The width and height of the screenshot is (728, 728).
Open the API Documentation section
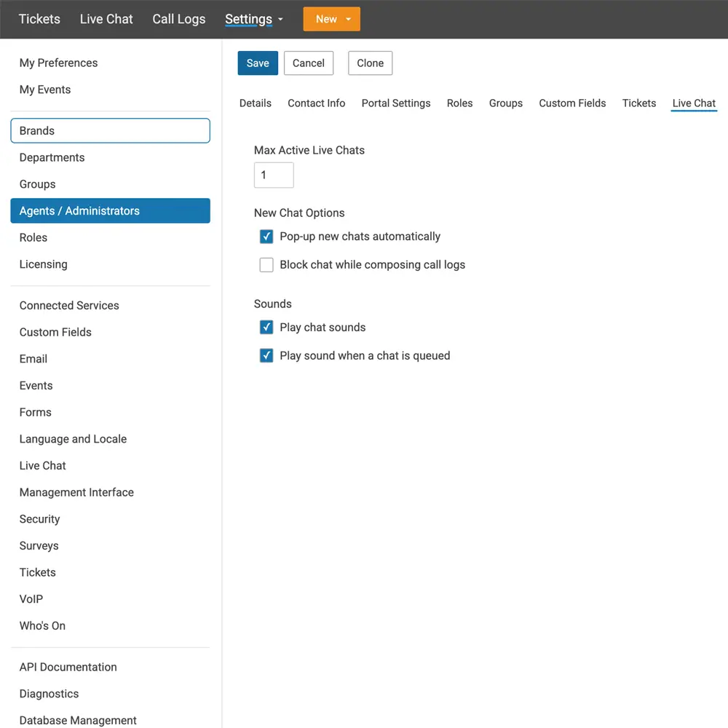tap(68, 667)
